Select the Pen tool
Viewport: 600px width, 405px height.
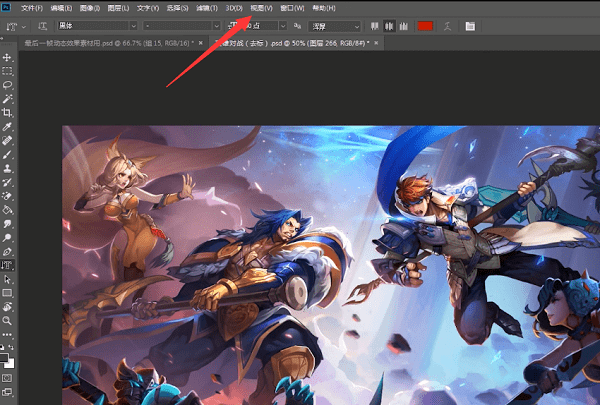click(7, 252)
